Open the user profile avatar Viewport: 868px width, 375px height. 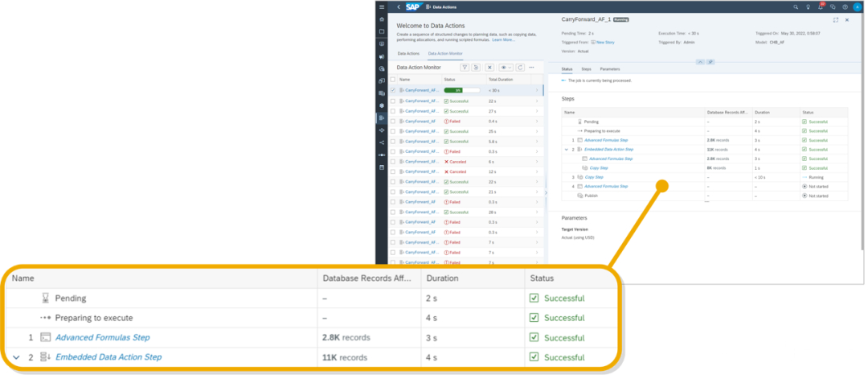(x=858, y=7)
